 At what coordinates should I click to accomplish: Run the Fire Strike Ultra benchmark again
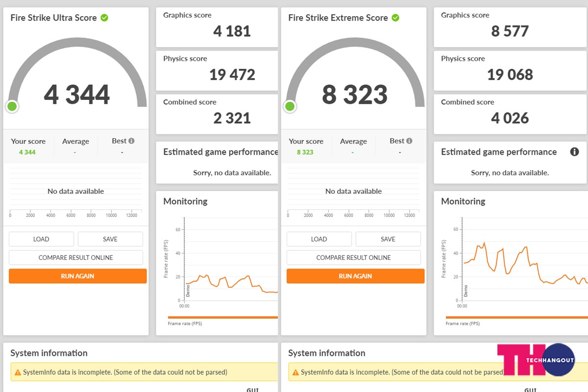pyautogui.click(x=77, y=276)
